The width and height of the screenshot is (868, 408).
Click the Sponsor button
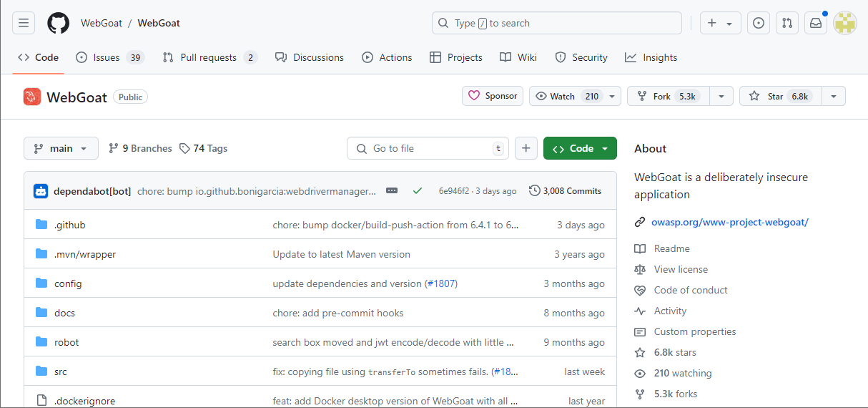point(493,96)
